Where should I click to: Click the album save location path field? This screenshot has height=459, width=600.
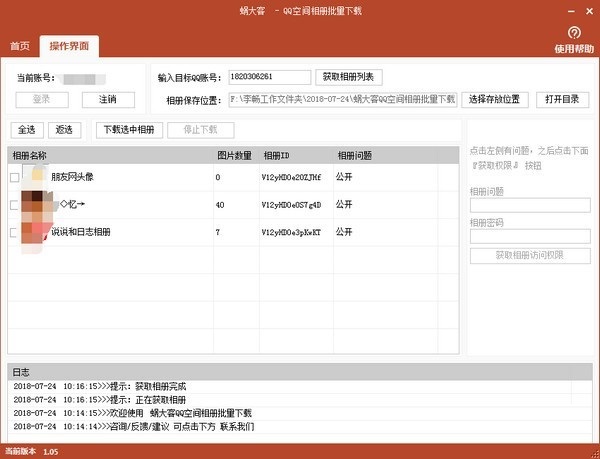343,100
